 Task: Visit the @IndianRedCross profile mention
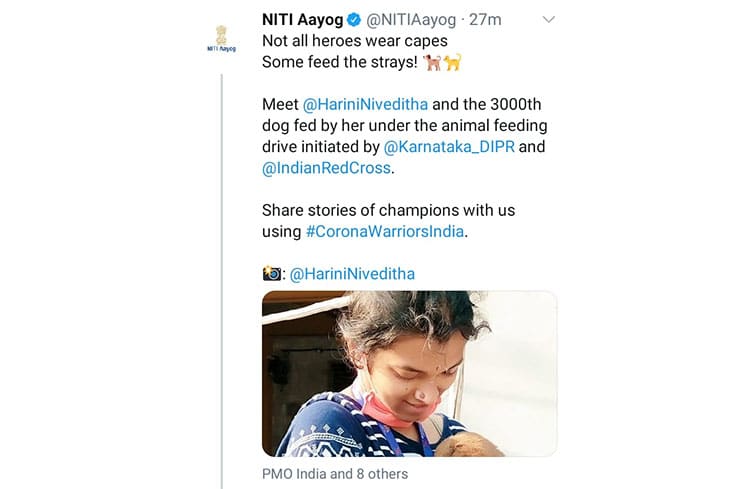(x=327, y=168)
